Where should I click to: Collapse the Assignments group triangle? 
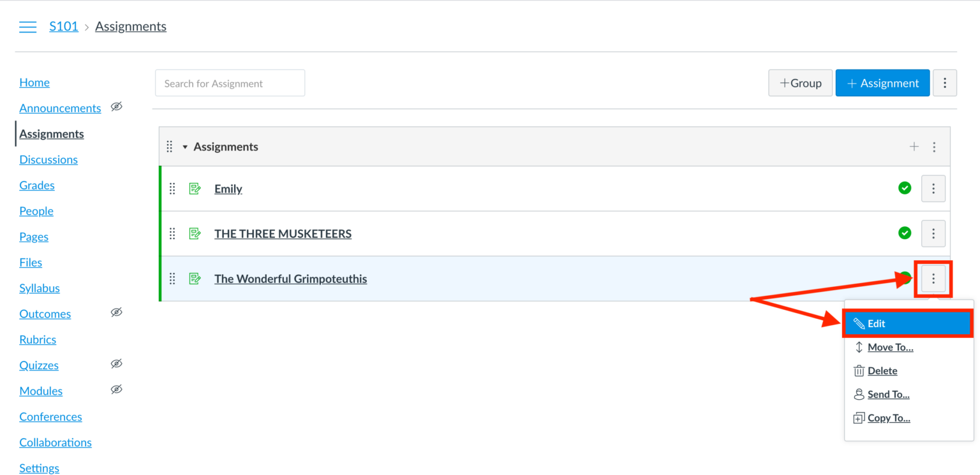pos(185,147)
